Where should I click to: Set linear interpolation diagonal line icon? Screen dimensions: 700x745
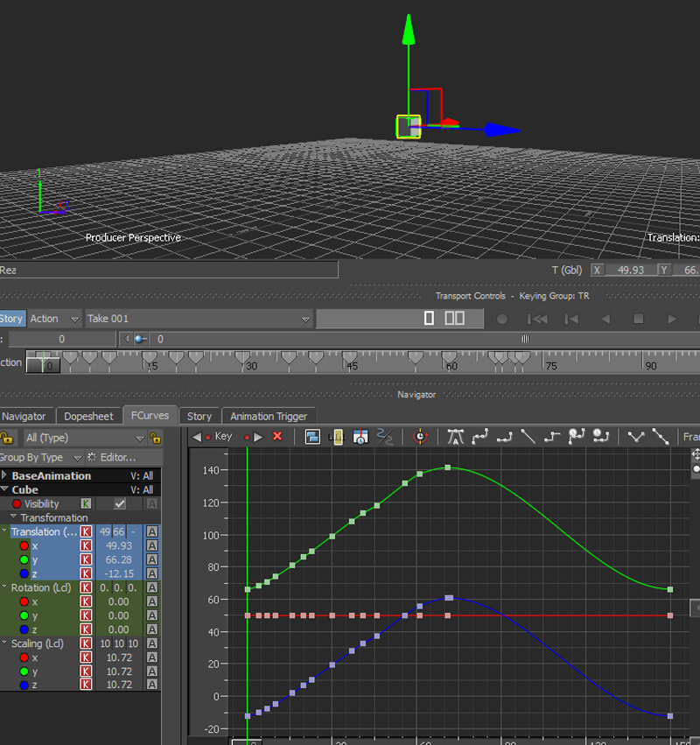[x=528, y=436]
